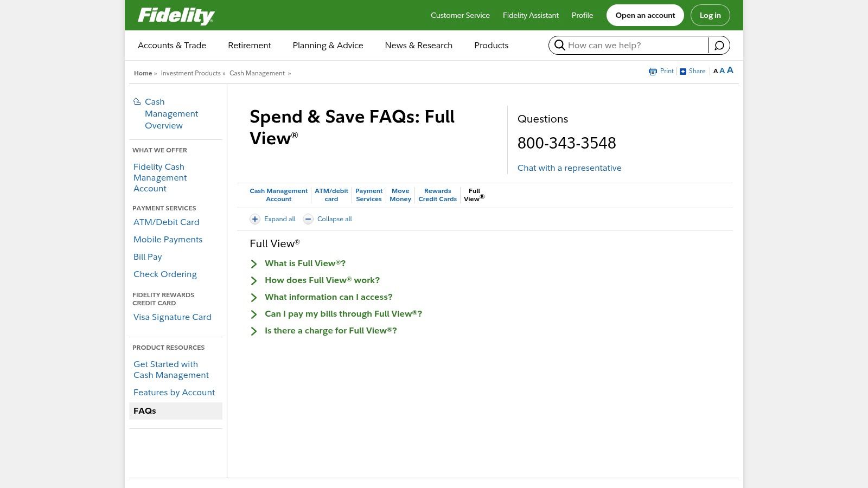The width and height of the screenshot is (868, 488).
Task: Expand "What is Full View?" question
Action: click(305, 264)
